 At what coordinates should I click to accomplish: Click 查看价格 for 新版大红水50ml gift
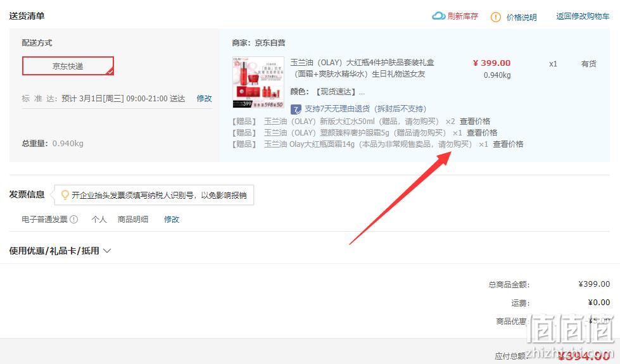(x=474, y=122)
